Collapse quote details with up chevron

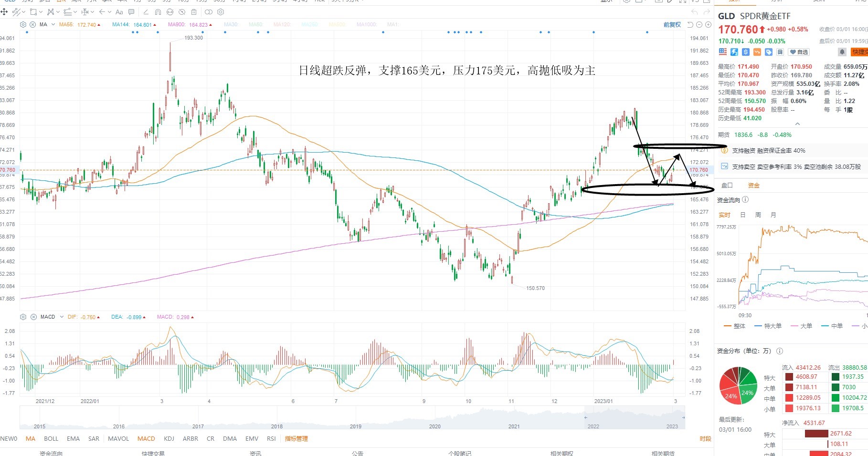click(x=797, y=124)
